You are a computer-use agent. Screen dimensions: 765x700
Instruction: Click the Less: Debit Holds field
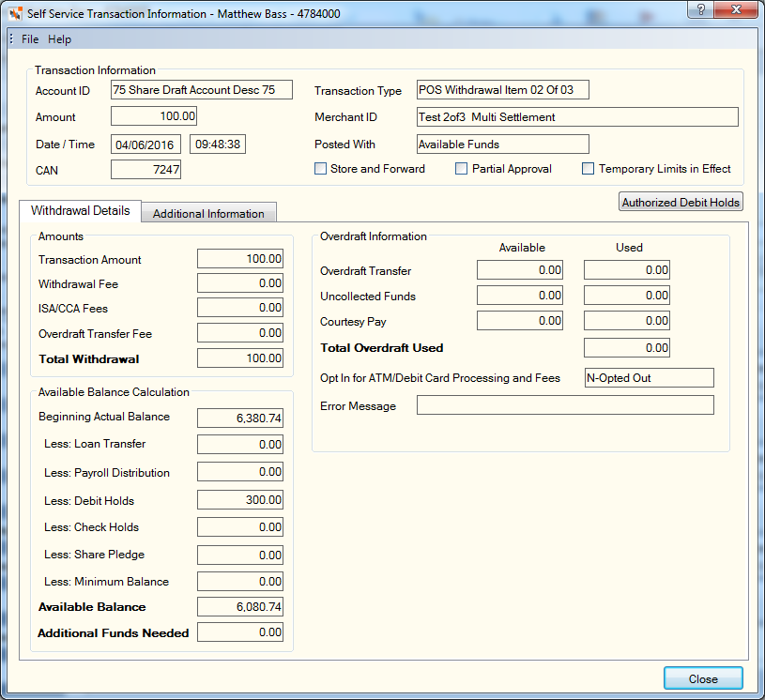coord(240,500)
